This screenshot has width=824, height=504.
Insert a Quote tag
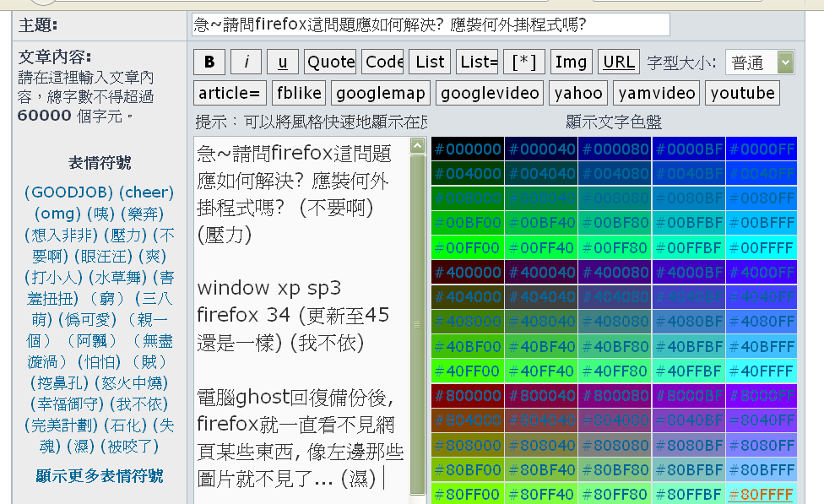331,62
